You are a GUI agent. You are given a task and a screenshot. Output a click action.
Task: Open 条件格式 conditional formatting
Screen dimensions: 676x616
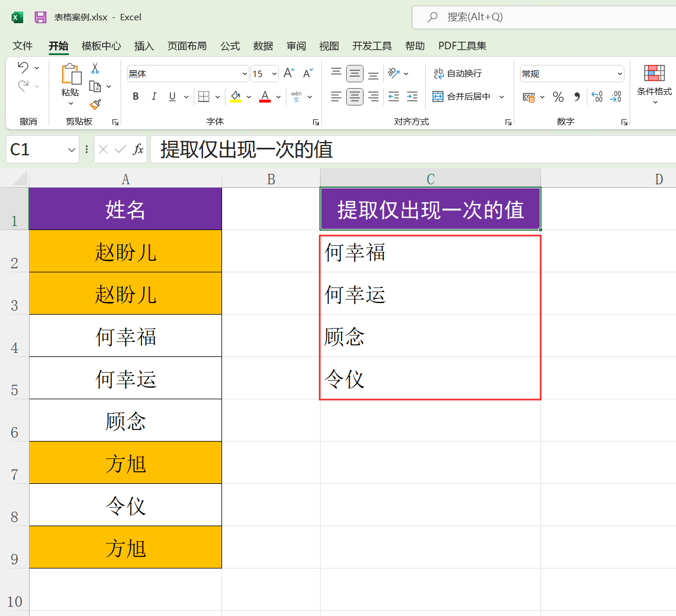click(x=654, y=85)
